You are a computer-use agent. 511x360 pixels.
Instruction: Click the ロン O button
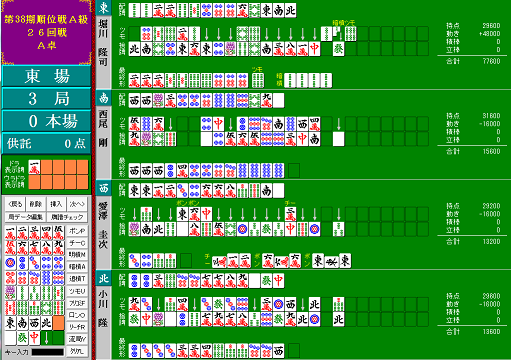(x=77, y=315)
